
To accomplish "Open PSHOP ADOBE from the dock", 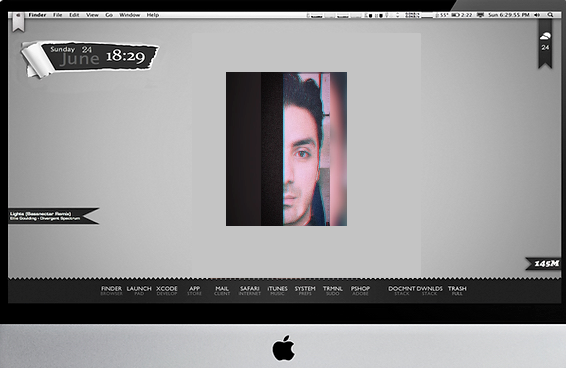I will tap(360, 290).
